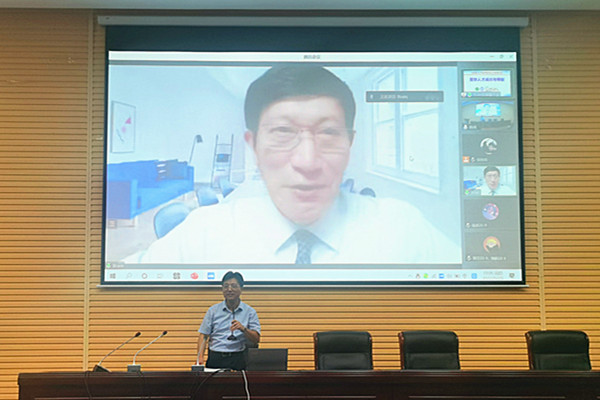Open Task View from the taskbar
Image resolution: width=600 pixels, height=400 pixels.
[x=160, y=275]
